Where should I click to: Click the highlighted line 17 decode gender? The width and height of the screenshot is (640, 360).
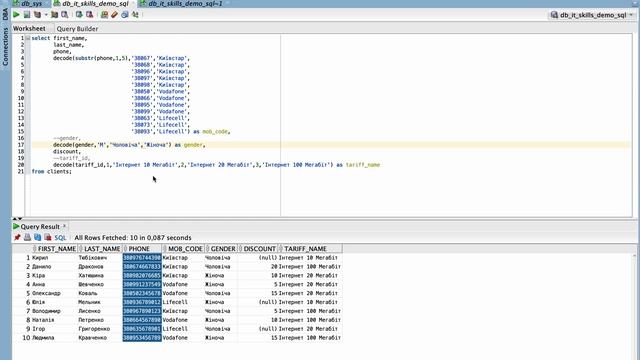tap(331, 145)
